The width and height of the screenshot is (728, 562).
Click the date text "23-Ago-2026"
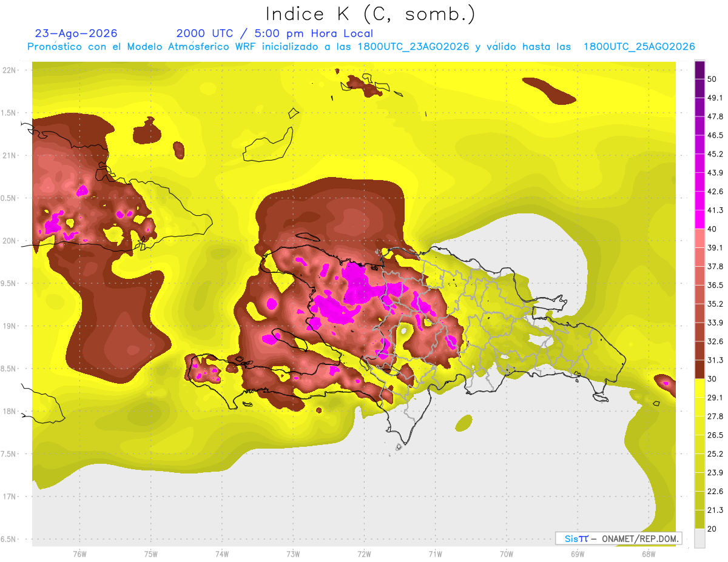[x=76, y=33]
